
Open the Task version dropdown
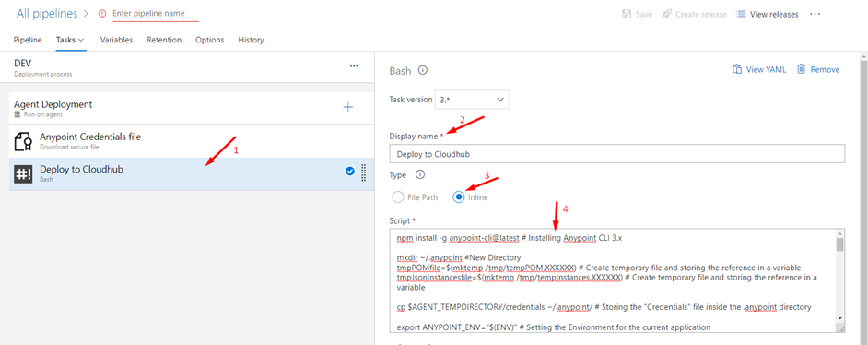click(x=472, y=100)
